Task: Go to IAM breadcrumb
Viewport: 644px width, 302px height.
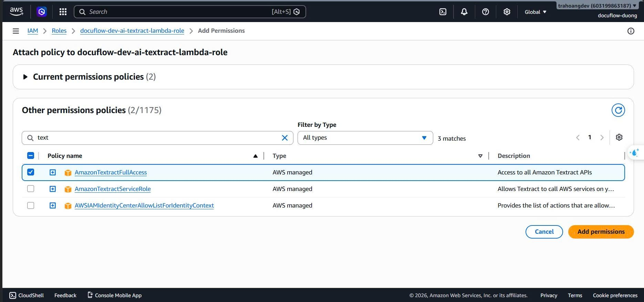Action: click(x=33, y=31)
